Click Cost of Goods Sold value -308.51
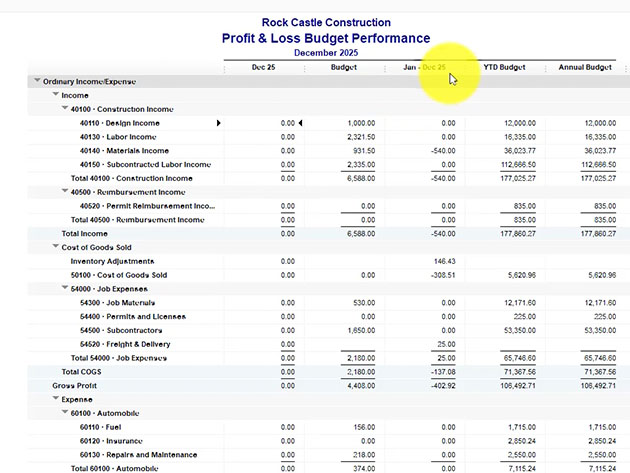630x473 pixels. pyautogui.click(x=443, y=275)
